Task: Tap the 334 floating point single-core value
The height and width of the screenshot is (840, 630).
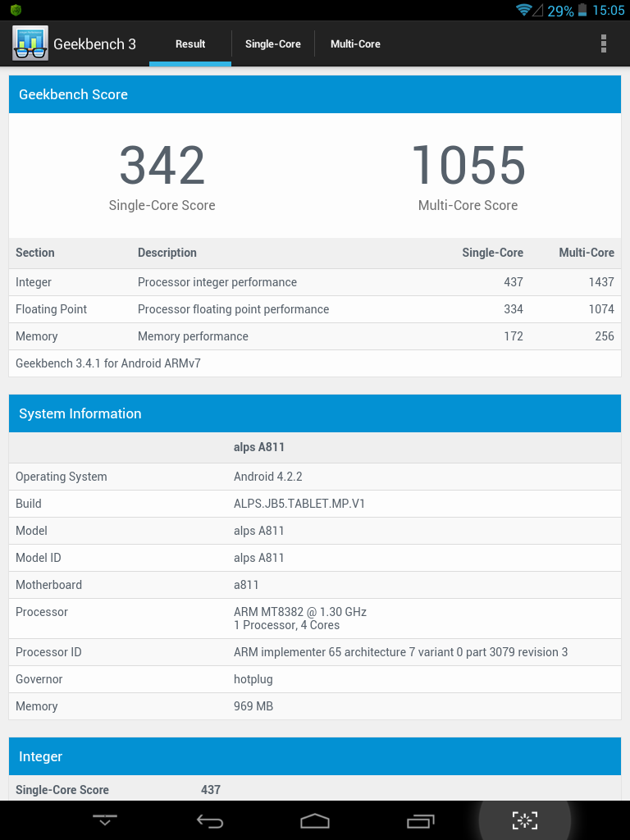Action: click(514, 309)
